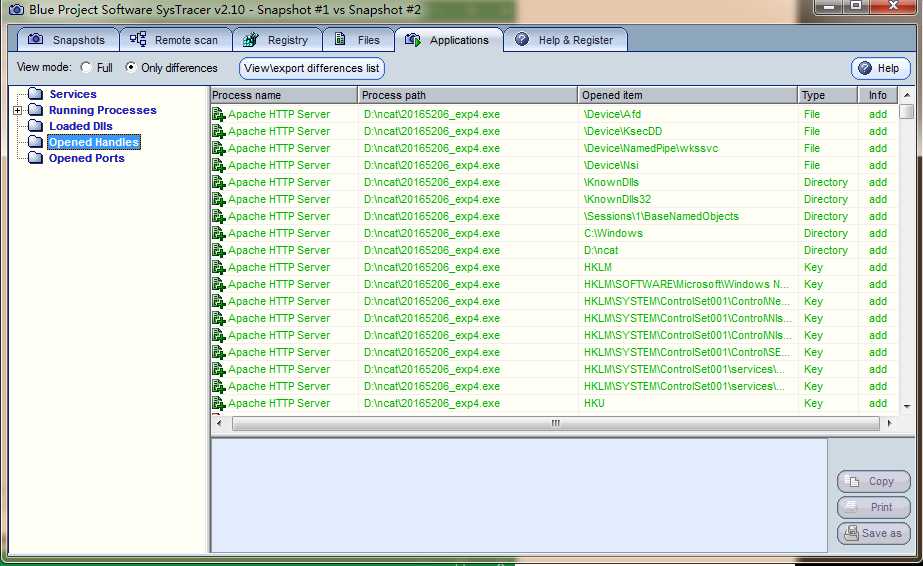This screenshot has width=923, height=566.
Task: Open the Registry tab
Action: point(277,40)
